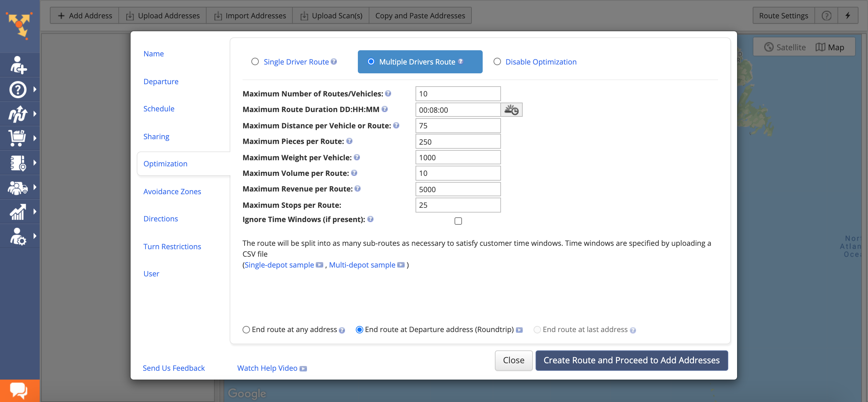
Task: Navigate to the Sharing settings tab
Action: [156, 136]
